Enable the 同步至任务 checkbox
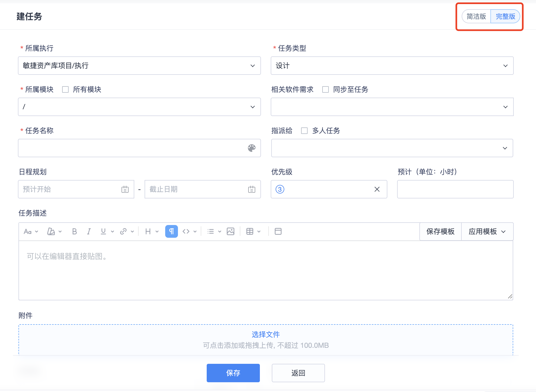 (325, 89)
